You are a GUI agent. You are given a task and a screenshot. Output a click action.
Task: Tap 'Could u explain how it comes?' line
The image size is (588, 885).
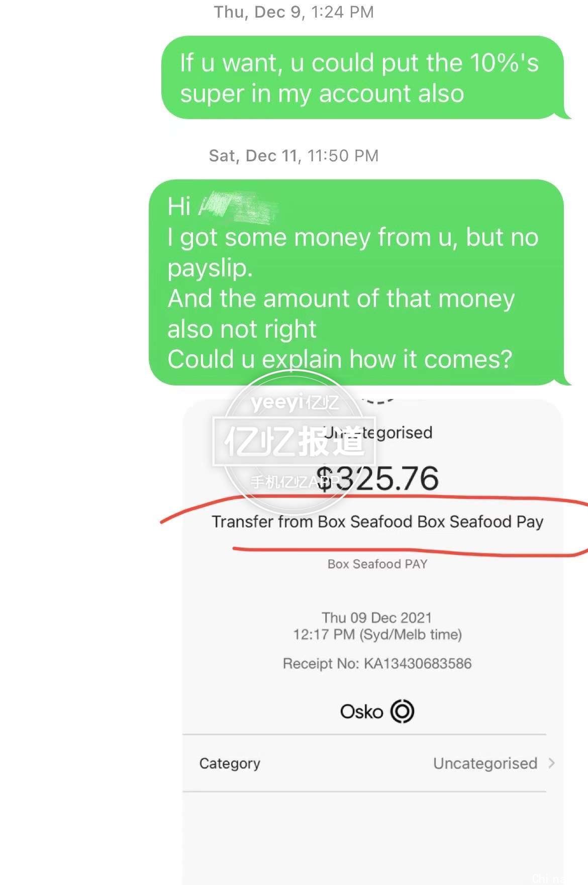click(x=340, y=359)
